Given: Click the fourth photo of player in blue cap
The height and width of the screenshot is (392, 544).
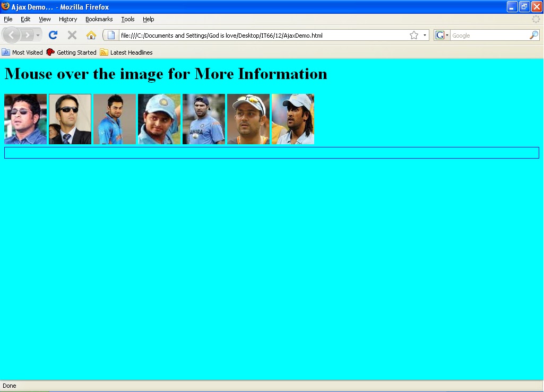Looking at the screenshot, I should point(159,119).
